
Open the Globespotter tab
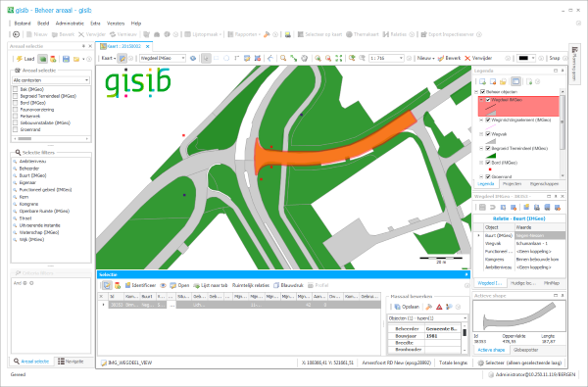point(525,350)
